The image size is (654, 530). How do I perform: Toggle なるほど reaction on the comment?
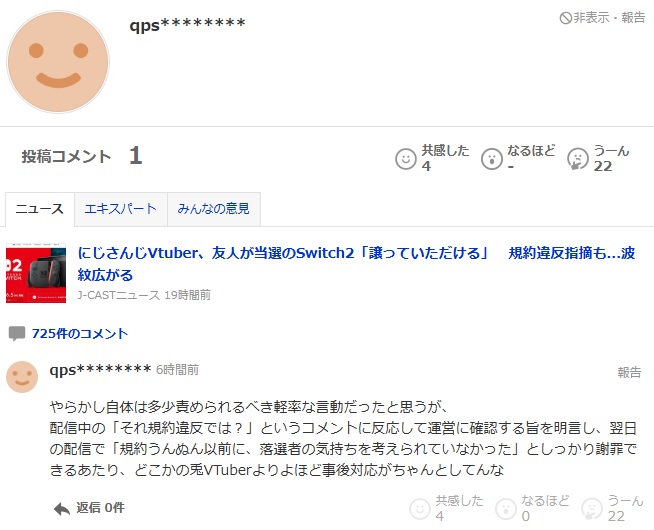tap(532, 508)
